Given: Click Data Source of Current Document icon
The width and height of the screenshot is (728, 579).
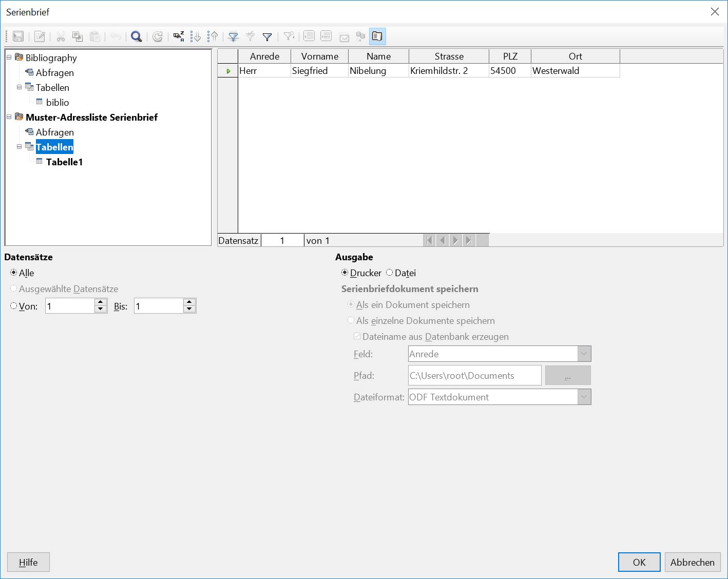Looking at the screenshot, I should [x=360, y=36].
